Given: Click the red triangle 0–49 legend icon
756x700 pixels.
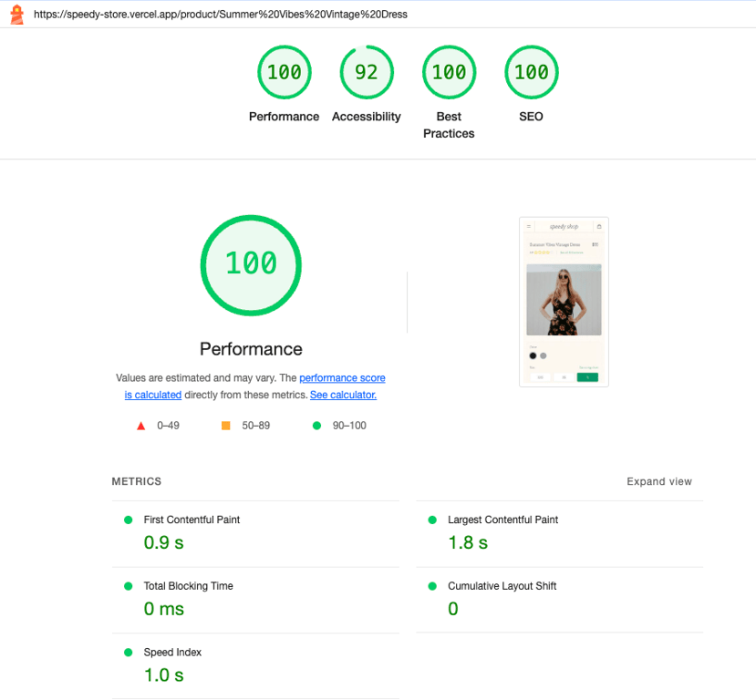Looking at the screenshot, I should coord(140,426).
